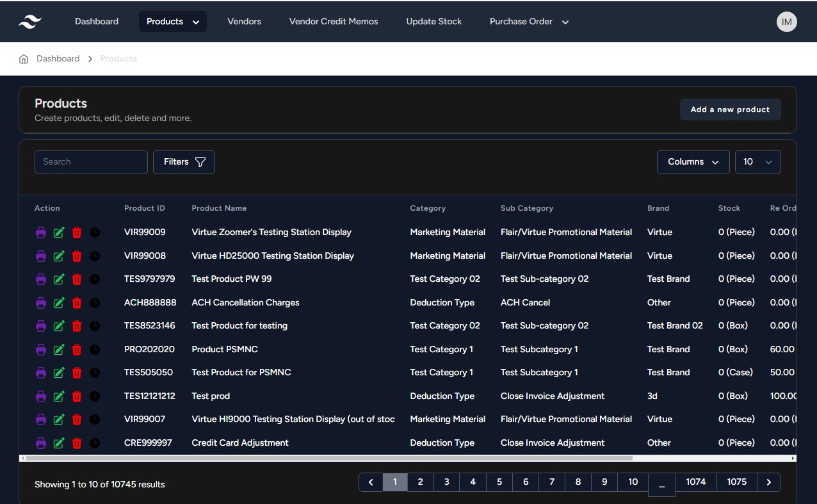Open the IM user avatar menu

tap(786, 22)
